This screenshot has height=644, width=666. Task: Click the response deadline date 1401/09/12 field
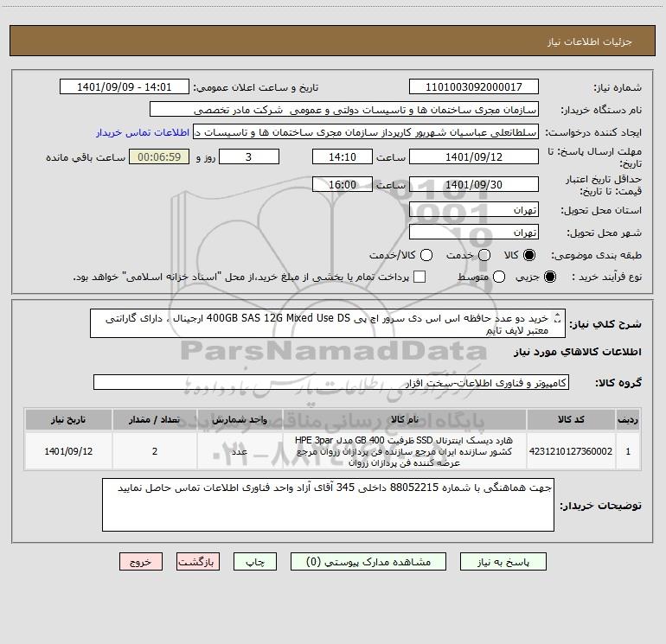click(x=474, y=156)
